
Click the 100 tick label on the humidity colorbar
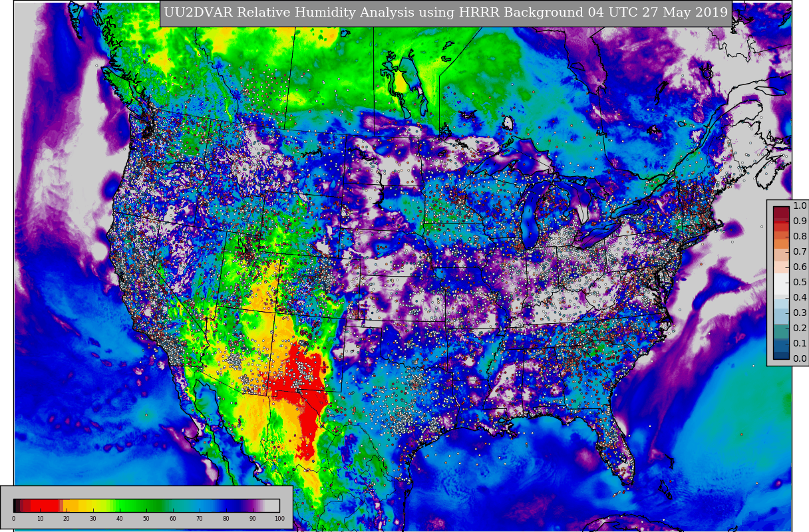pos(279,519)
